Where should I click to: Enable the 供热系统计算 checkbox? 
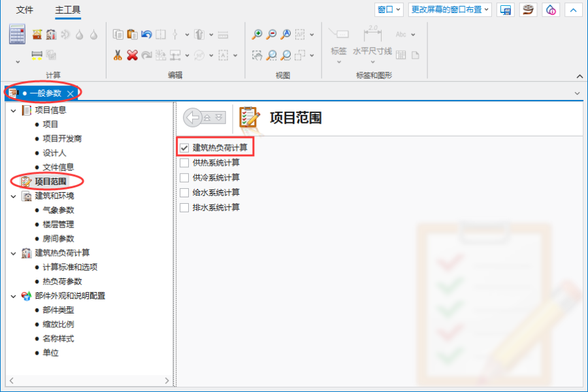tap(184, 163)
